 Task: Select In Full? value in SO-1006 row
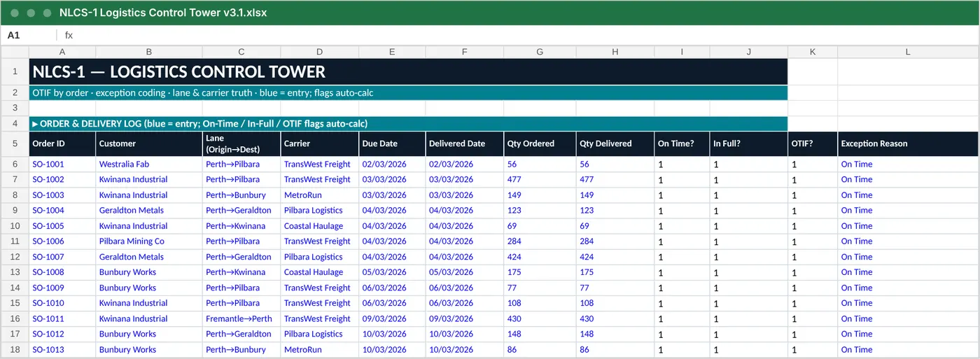(x=748, y=241)
